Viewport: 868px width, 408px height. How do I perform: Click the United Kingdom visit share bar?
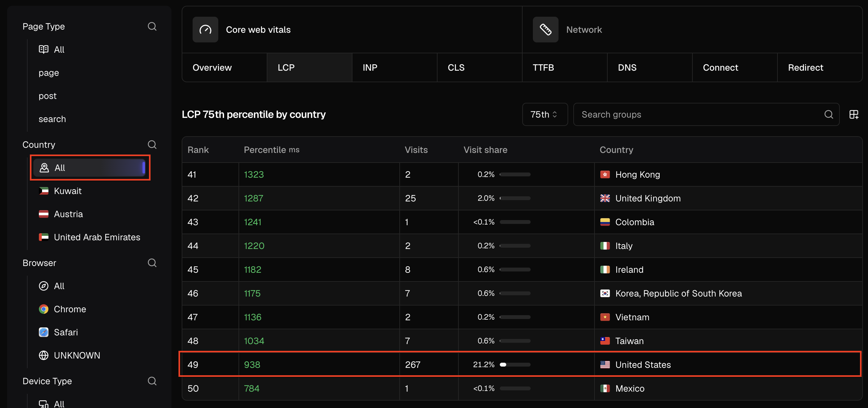515,199
